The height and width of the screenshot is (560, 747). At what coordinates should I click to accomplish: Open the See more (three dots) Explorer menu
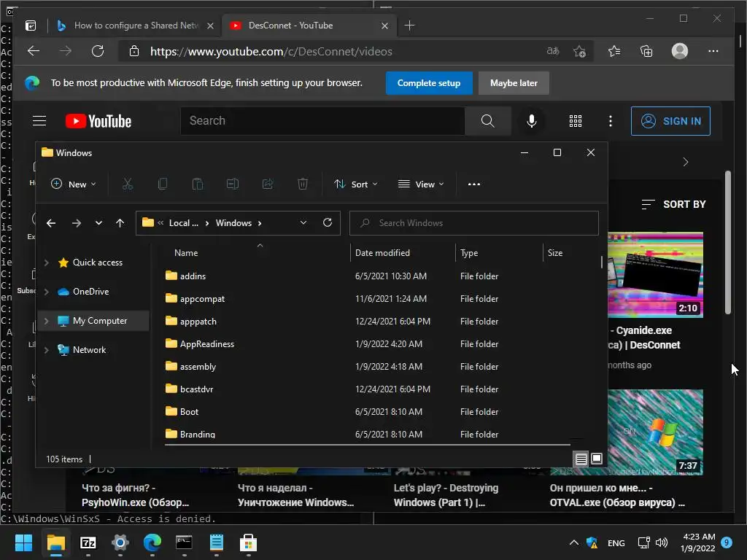point(474,184)
